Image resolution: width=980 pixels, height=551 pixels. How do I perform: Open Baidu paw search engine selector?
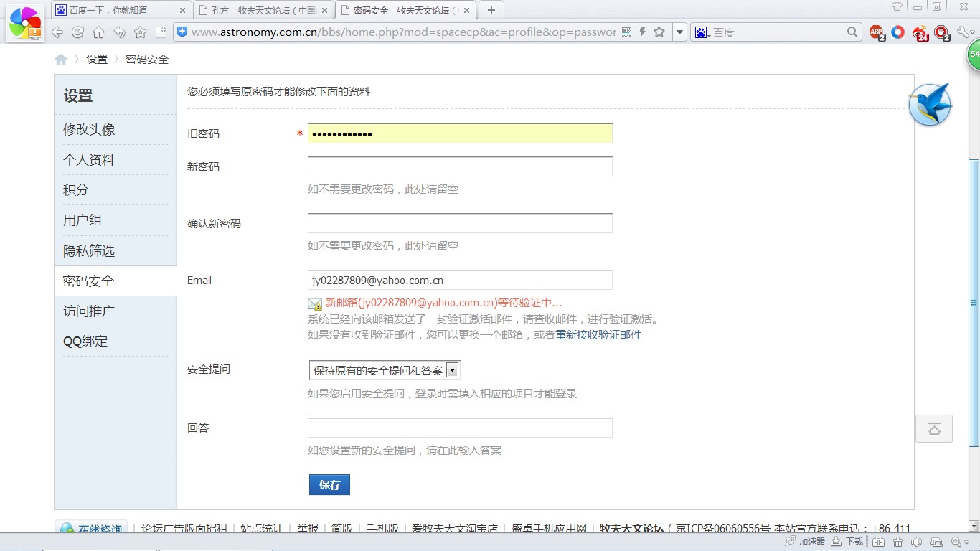click(702, 32)
